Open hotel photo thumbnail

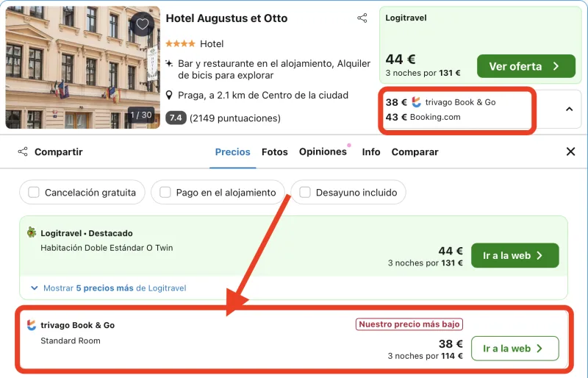tap(82, 68)
